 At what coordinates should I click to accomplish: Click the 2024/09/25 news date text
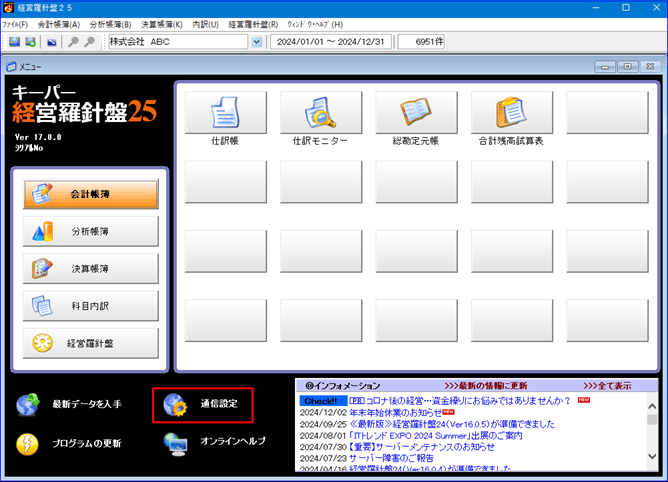(323, 424)
